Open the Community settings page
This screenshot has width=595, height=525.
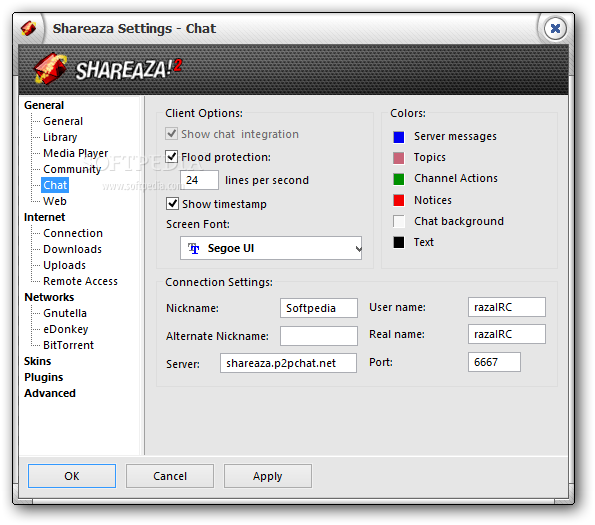tap(72, 169)
